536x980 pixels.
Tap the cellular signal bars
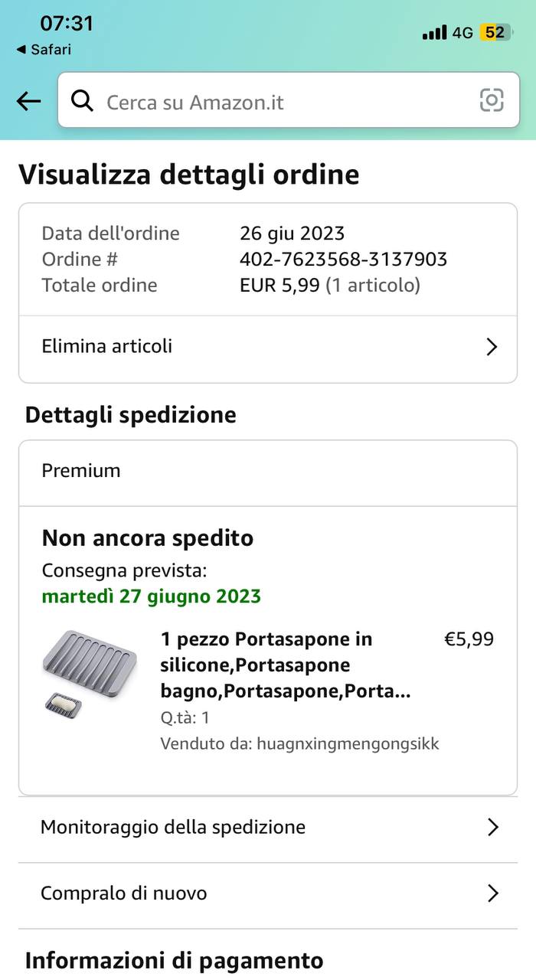[x=434, y=33]
